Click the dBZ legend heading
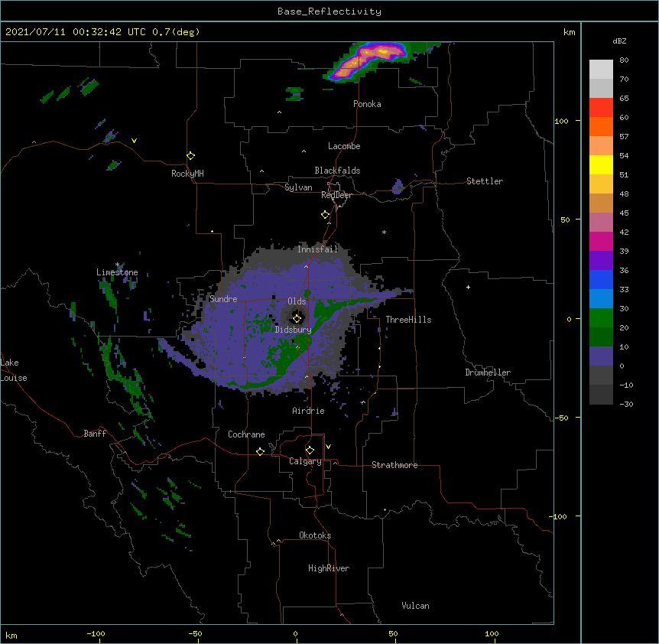 619,41
